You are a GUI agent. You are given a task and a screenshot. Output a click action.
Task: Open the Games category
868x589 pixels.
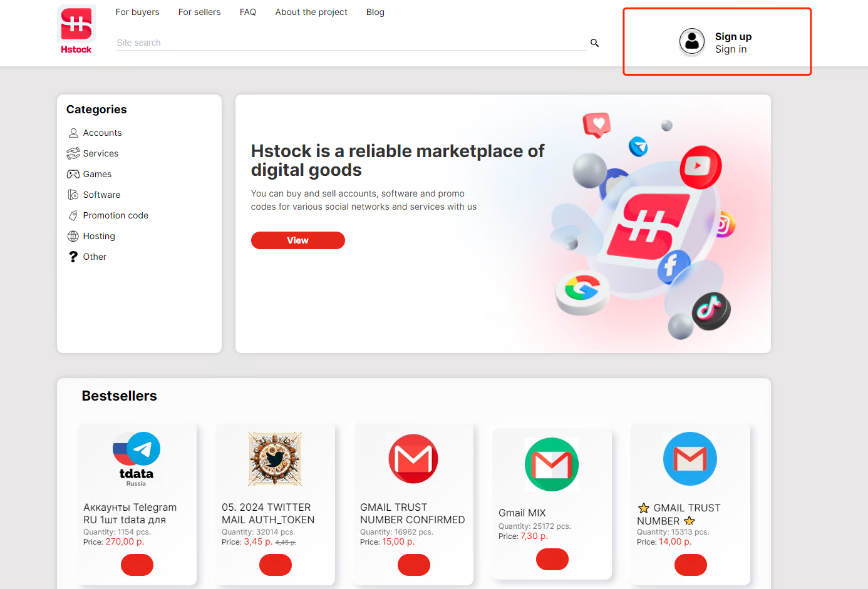click(97, 174)
